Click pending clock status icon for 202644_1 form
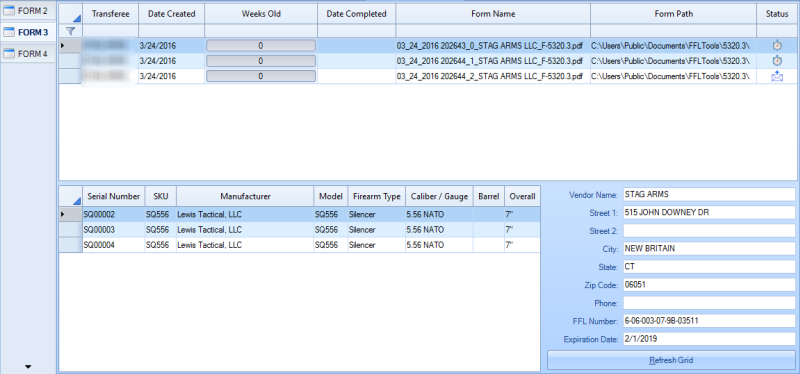Screen dimensions: 800x374 coord(777,61)
